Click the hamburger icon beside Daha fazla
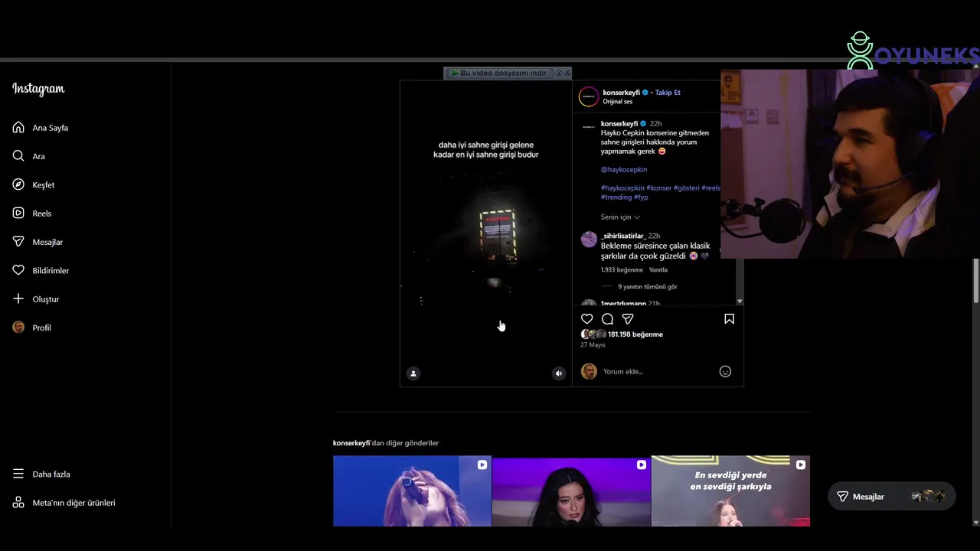 (18, 474)
